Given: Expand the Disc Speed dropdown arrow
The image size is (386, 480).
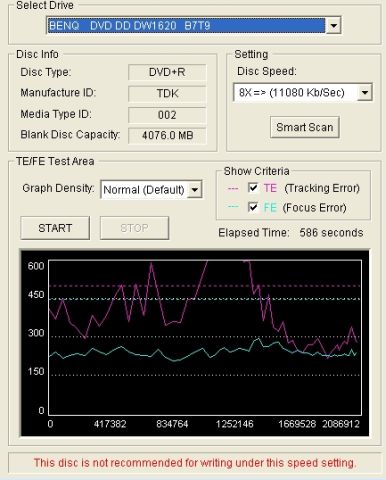Looking at the screenshot, I should 365,92.
